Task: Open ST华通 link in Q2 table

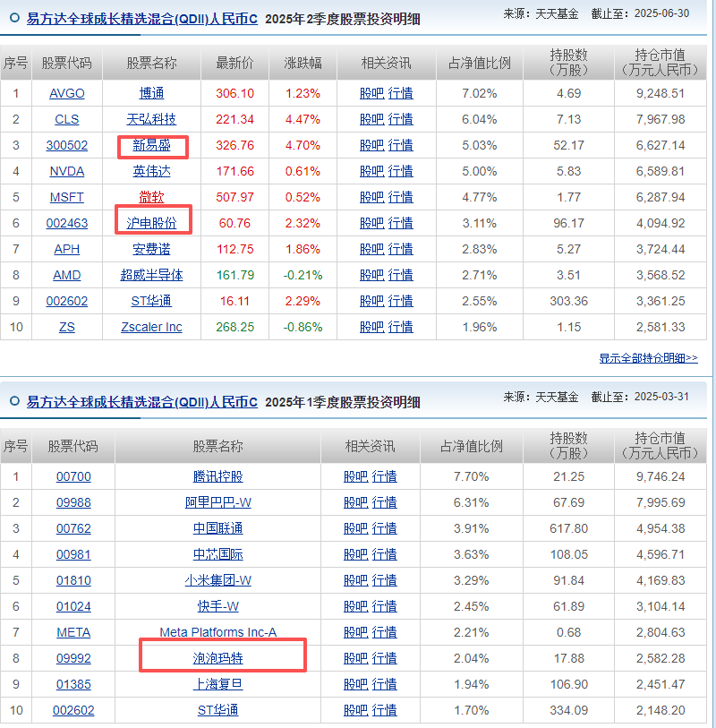Action: point(151,302)
